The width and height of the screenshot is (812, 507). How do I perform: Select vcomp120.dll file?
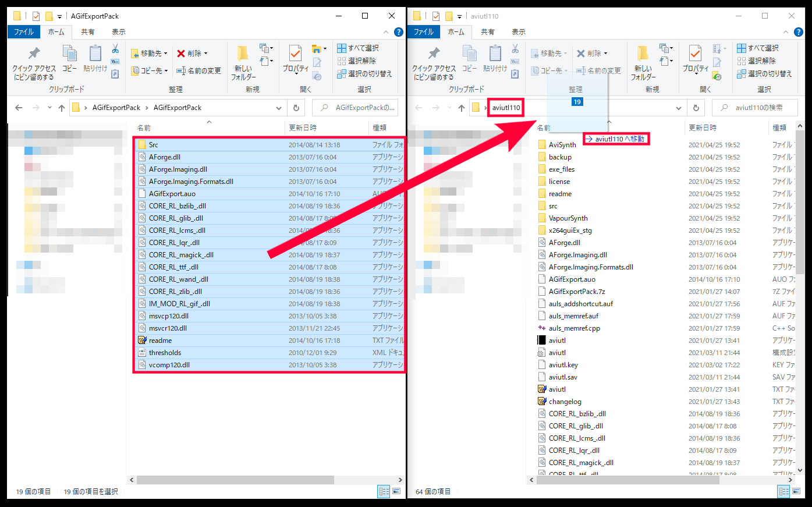[x=269, y=365]
